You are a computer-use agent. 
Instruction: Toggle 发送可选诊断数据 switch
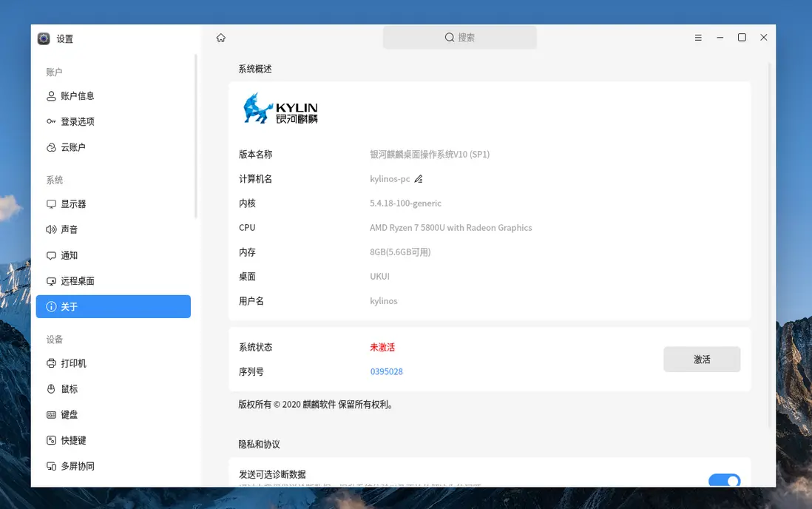point(724,480)
